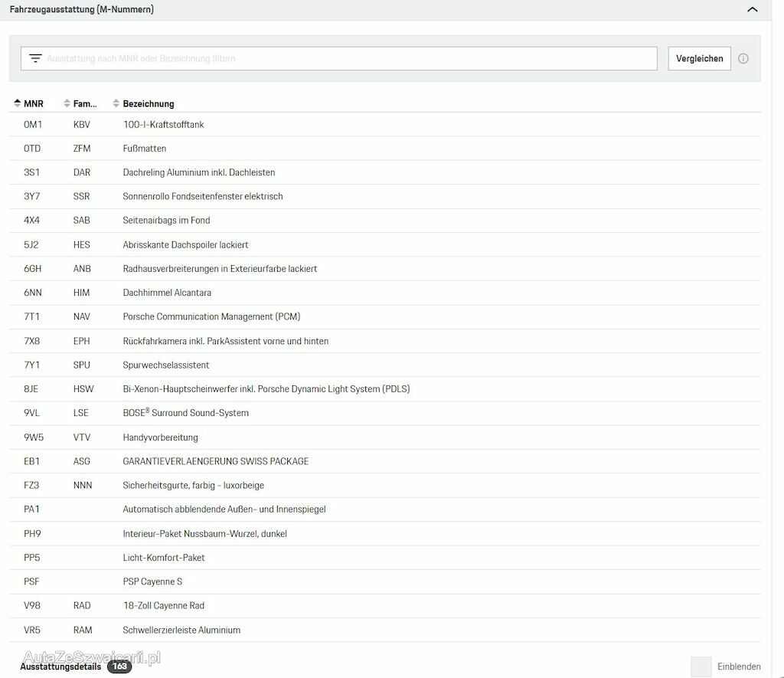The width and height of the screenshot is (784, 678).
Task: Click the 163 badge next to Ausstattungsdetails
Action: pos(119,667)
